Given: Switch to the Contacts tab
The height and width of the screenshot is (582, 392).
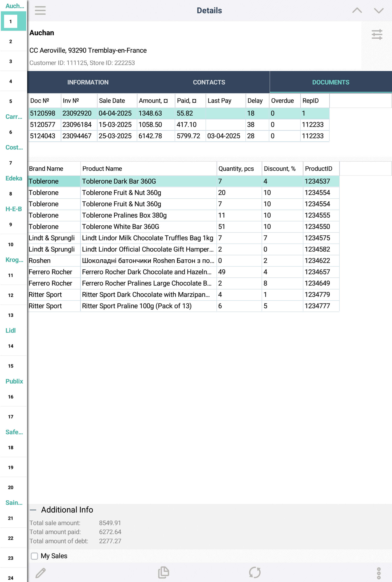Looking at the screenshot, I should click(x=209, y=82).
